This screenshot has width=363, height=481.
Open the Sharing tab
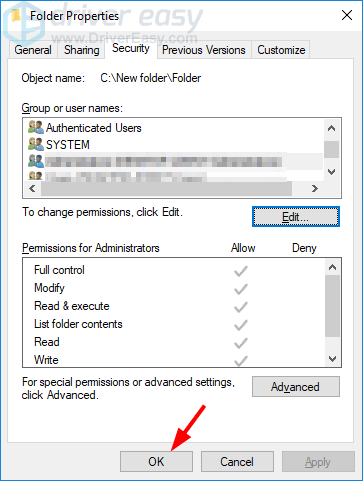[x=82, y=50]
